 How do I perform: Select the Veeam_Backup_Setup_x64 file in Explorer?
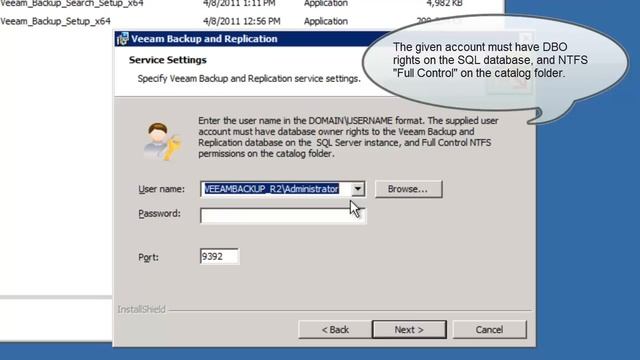tap(55, 21)
